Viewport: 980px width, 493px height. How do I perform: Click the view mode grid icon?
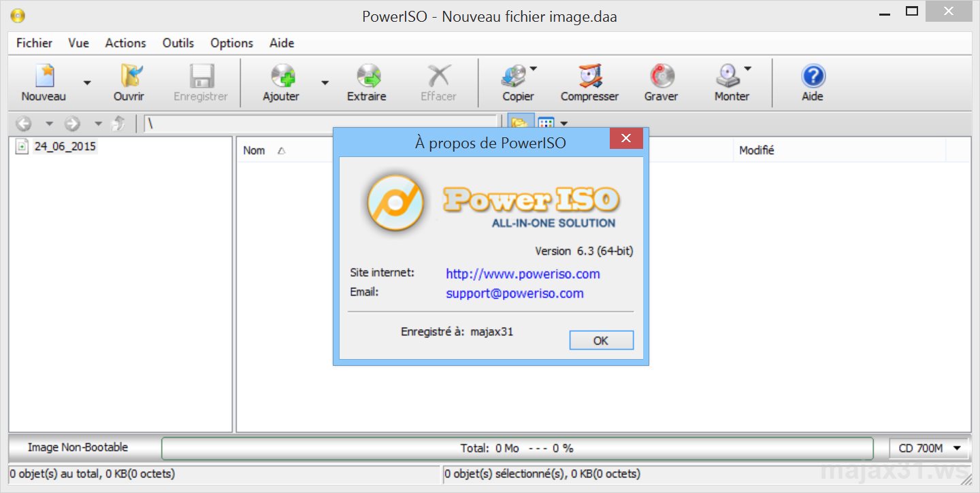click(x=546, y=124)
